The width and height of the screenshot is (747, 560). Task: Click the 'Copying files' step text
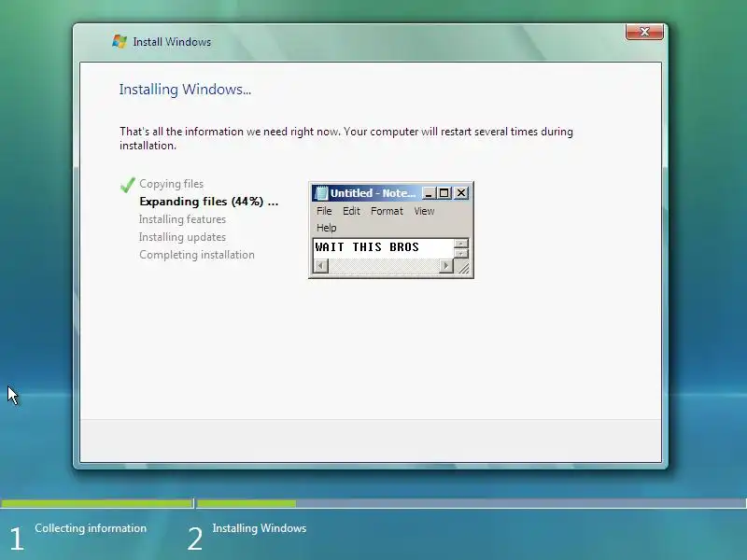coord(171,184)
